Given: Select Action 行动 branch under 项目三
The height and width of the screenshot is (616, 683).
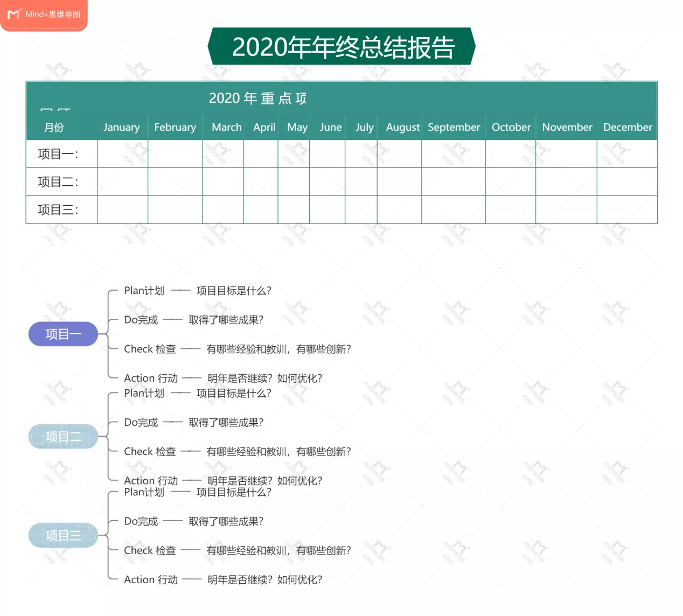Looking at the screenshot, I should [x=151, y=580].
